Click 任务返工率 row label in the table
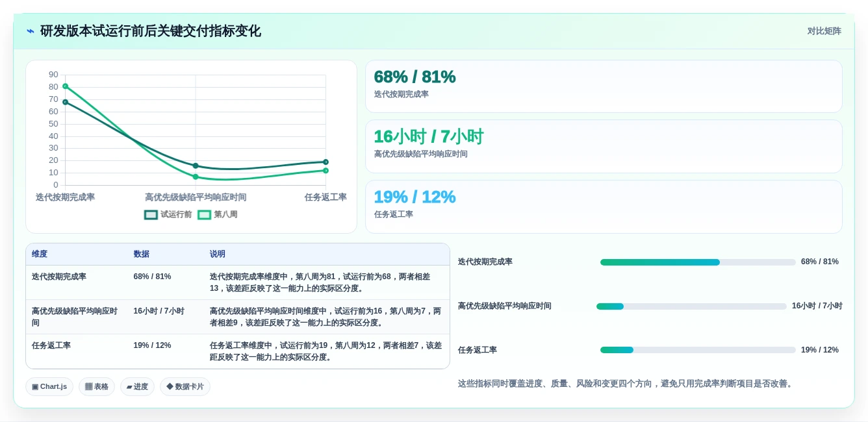Image resolution: width=868 pixels, height=422 pixels. click(x=51, y=345)
